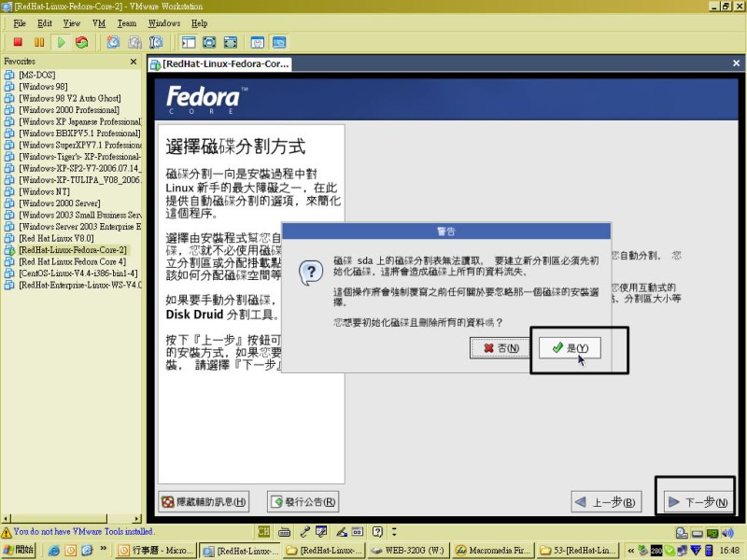Select [Windows BBXPV5.1 Professional] favorite
The width and height of the screenshot is (747, 560).
[x=80, y=133]
